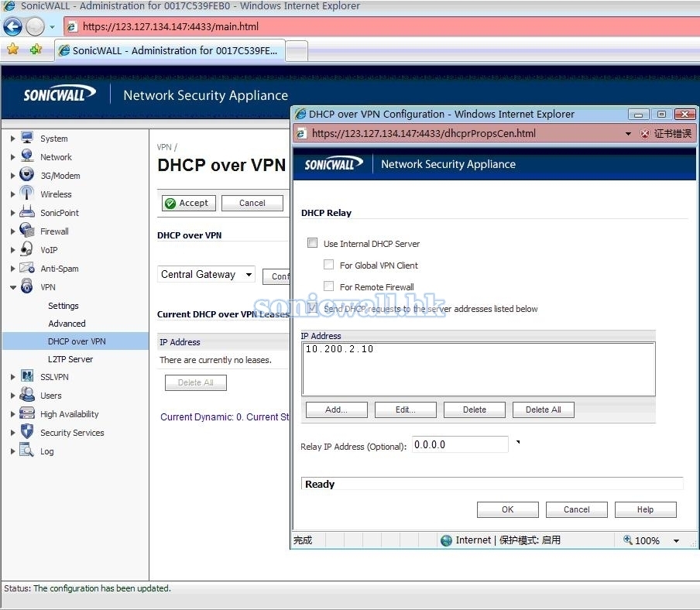
Task: Click the Delete button under IP Address list
Action: point(475,410)
